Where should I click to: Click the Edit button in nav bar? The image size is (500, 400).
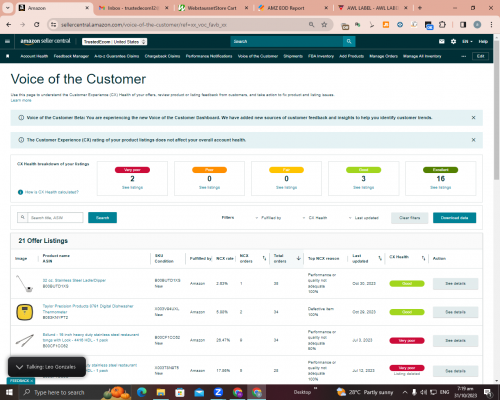480,56
